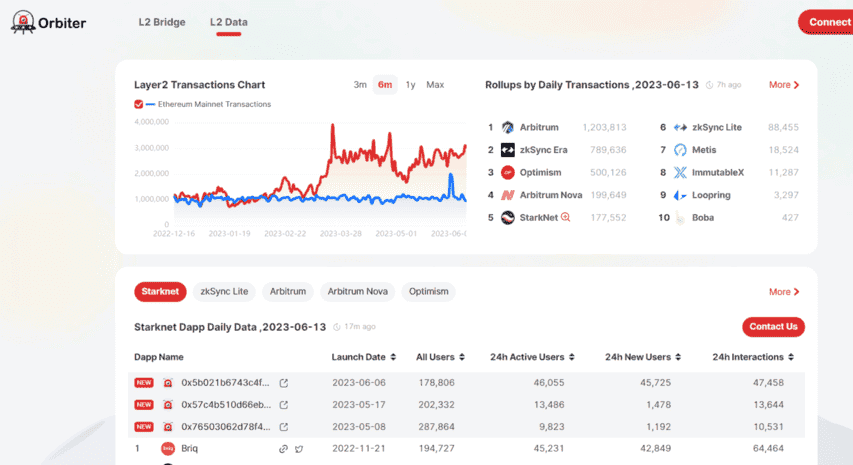Screen dimensions: 853x465
Task: Select the zkSync Lite dapp tab
Action: 224,292
